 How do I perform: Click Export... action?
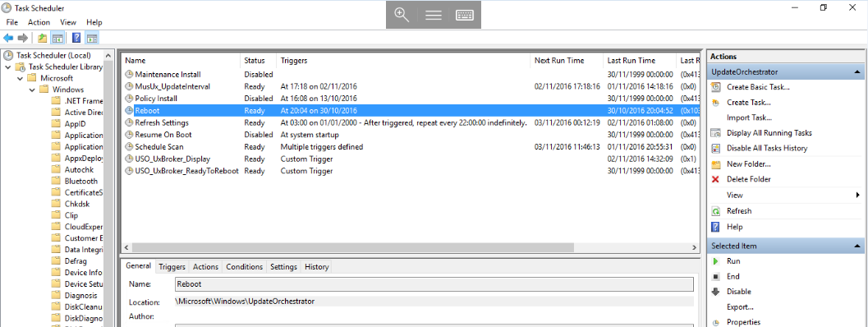(x=740, y=307)
